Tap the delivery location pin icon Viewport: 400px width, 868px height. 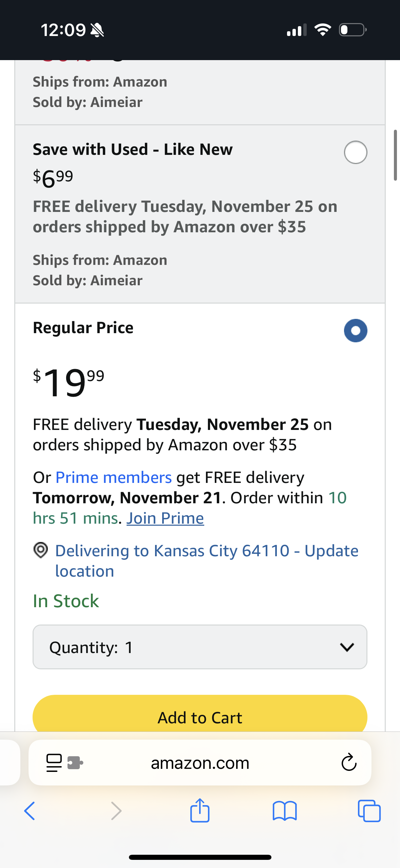coord(41,550)
